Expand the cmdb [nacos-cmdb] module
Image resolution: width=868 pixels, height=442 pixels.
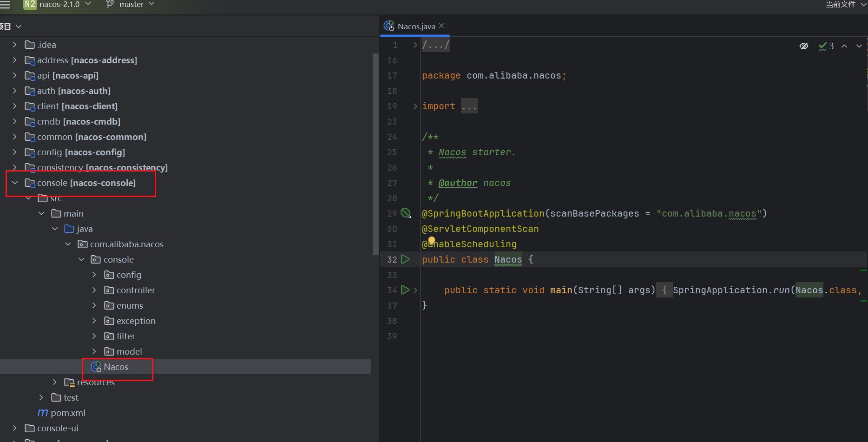14,121
